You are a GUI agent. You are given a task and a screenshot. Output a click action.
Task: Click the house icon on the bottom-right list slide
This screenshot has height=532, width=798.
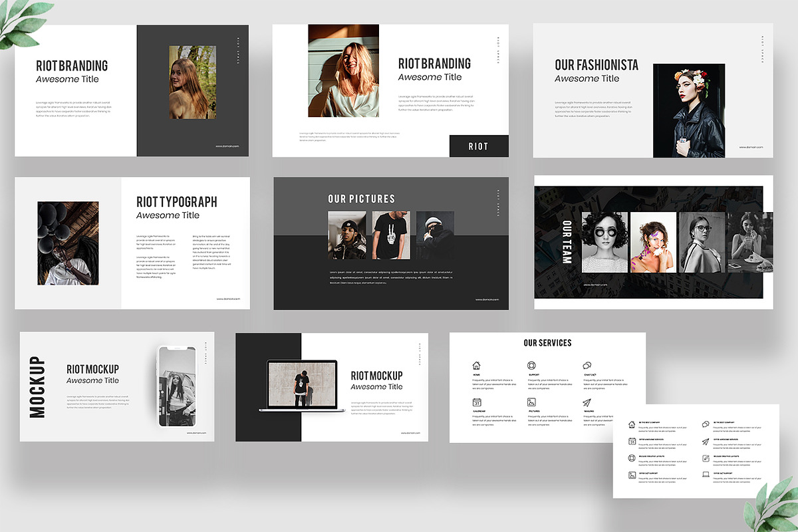632,424
